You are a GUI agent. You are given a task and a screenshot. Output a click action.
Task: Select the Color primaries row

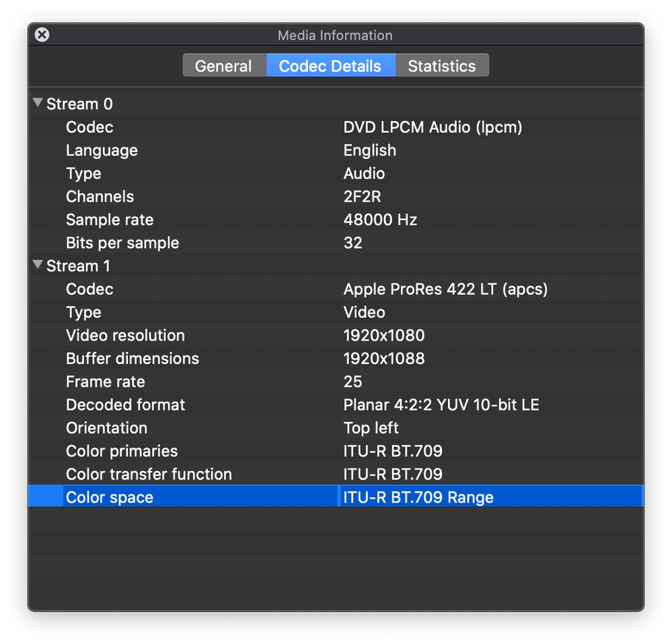pyautogui.click(x=122, y=451)
